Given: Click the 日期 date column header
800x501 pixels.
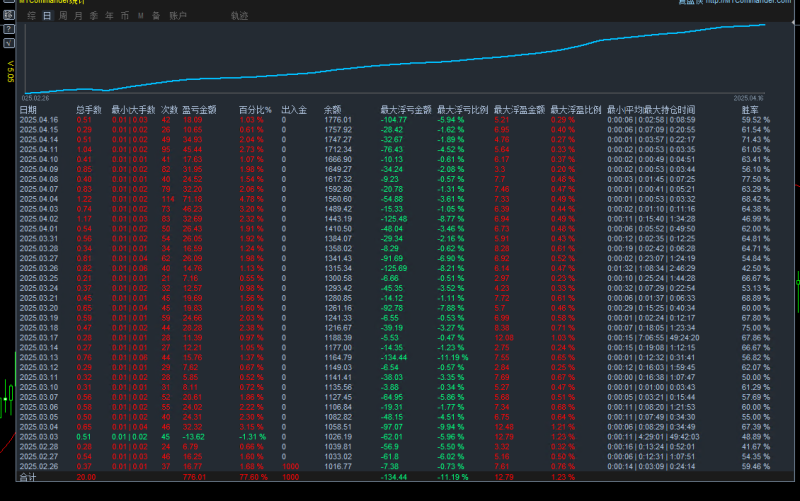Looking at the screenshot, I should (29, 109).
